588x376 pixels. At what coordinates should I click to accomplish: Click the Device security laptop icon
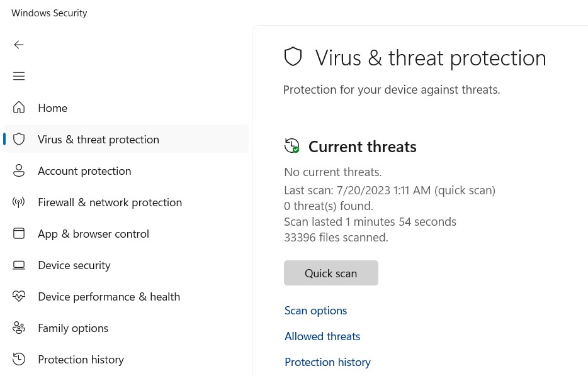pos(19,265)
